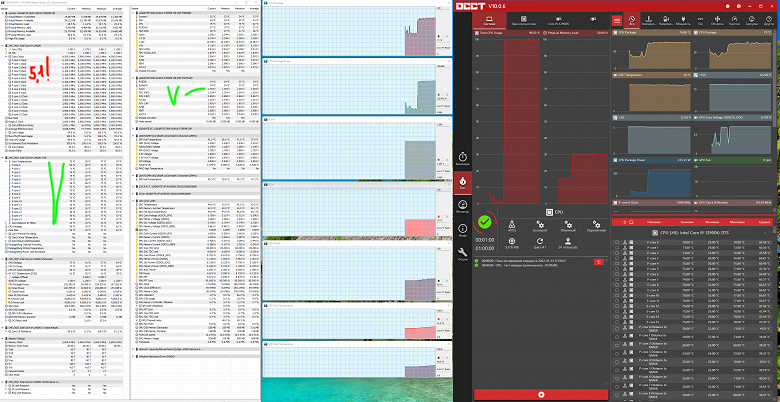The height and width of the screenshot is (402, 780).
Task: Select the AVX2 instruction set icon
Action: tap(512, 226)
